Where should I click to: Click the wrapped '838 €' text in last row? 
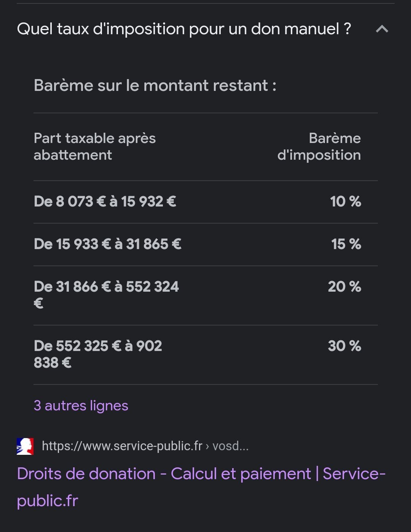click(x=53, y=363)
